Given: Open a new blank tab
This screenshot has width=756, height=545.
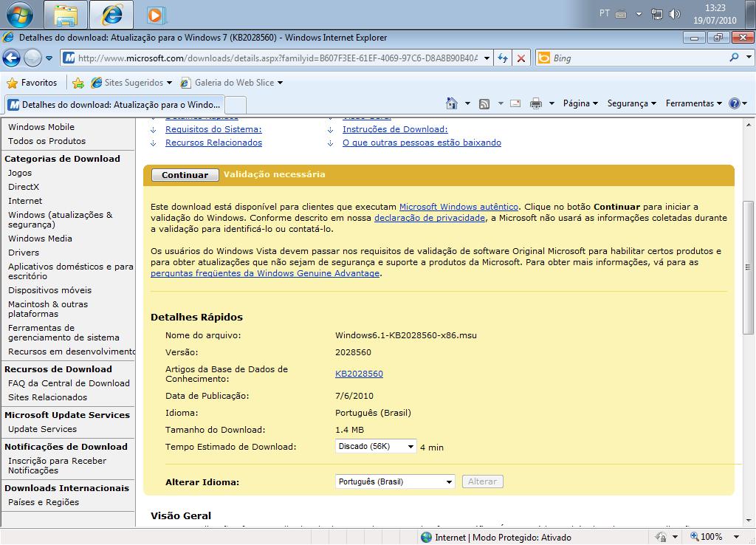Looking at the screenshot, I should click(x=236, y=105).
